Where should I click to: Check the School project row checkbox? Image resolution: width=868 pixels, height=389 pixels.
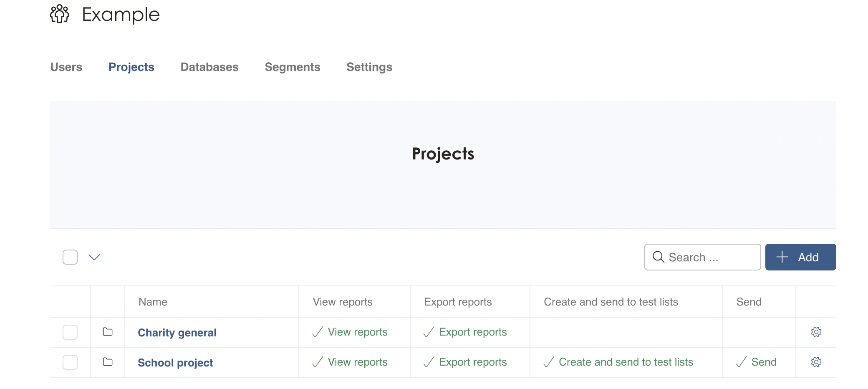tap(70, 362)
